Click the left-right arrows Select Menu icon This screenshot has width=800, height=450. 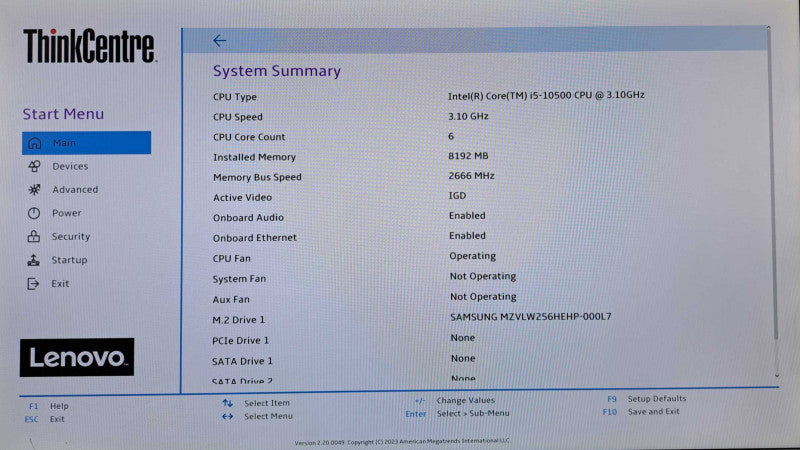[x=228, y=416]
